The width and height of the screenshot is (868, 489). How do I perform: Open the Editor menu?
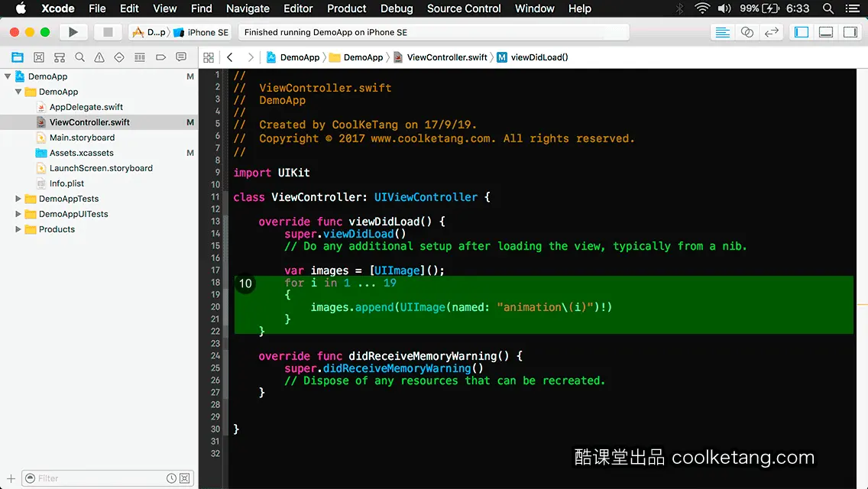[x=298, y=8]
